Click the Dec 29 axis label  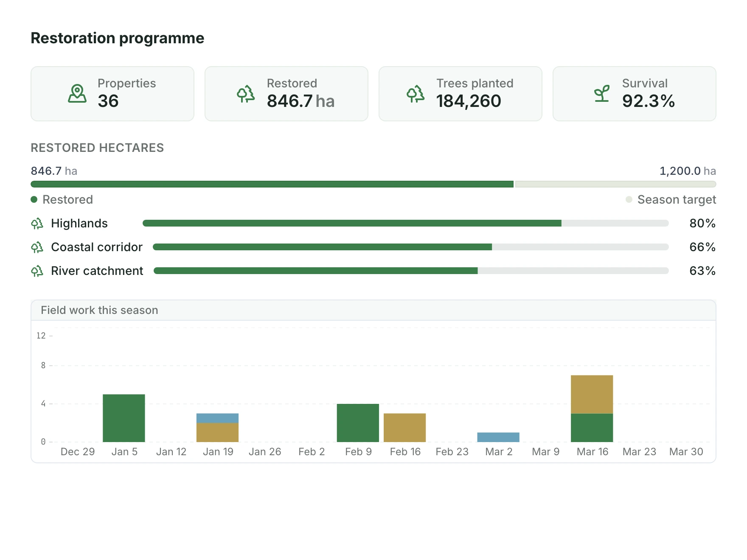78,452
